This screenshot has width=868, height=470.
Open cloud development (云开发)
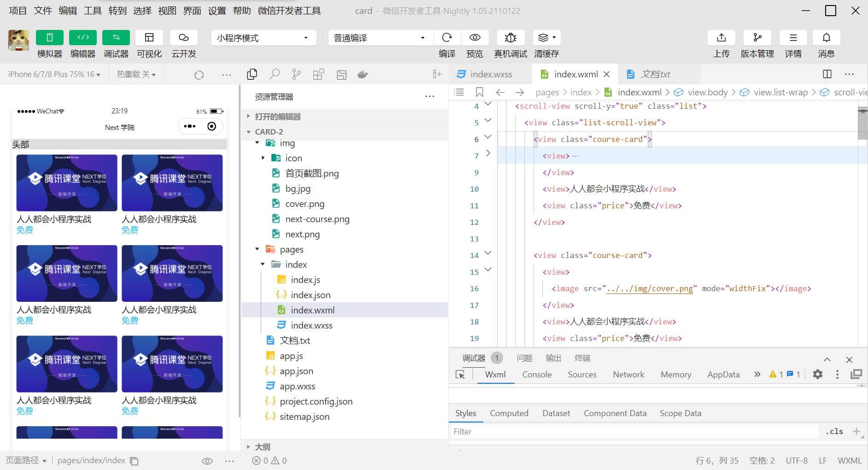coord(184,37)
